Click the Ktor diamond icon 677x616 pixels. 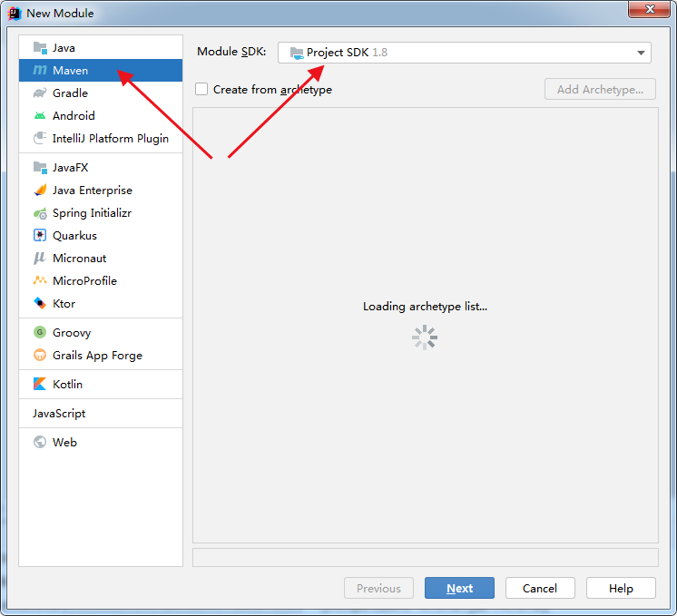pyautogui.click(x=40, y=303)
